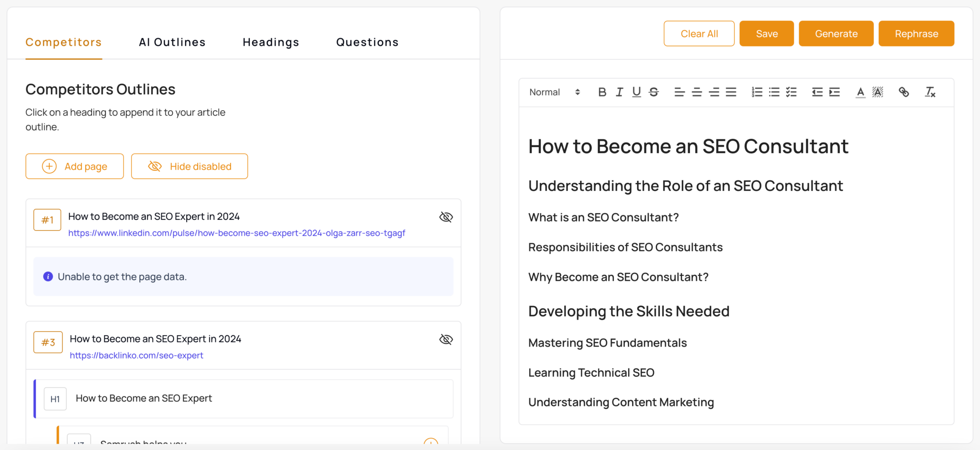Underline the selected text

pos(636,92)
